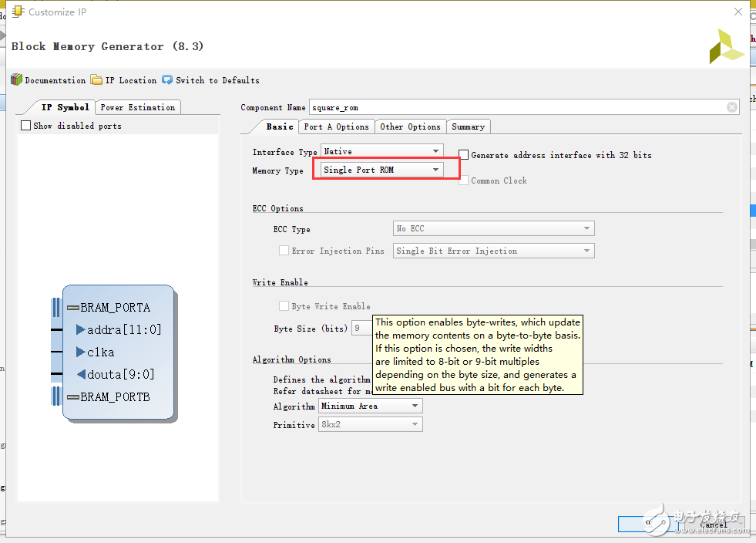756x543 pixels.
Task: Click the Cancel button
Action: click(x=713, y=524)
